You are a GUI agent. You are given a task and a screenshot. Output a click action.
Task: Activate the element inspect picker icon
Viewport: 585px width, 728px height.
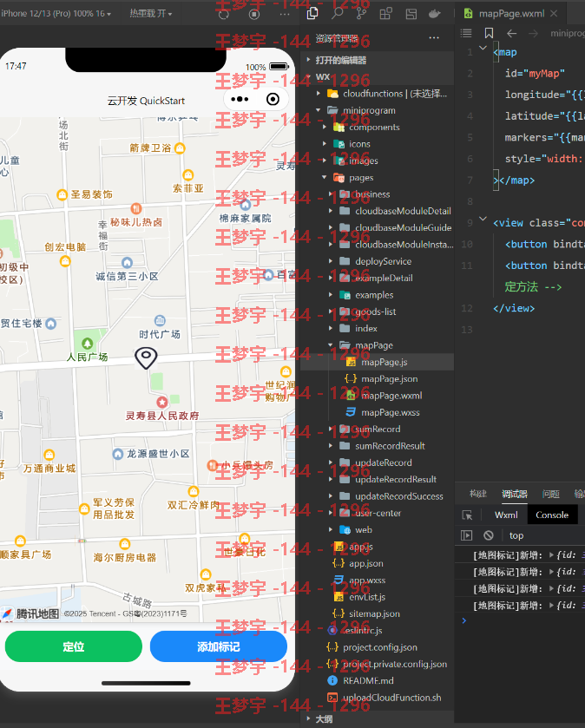[x=467, y=515]
